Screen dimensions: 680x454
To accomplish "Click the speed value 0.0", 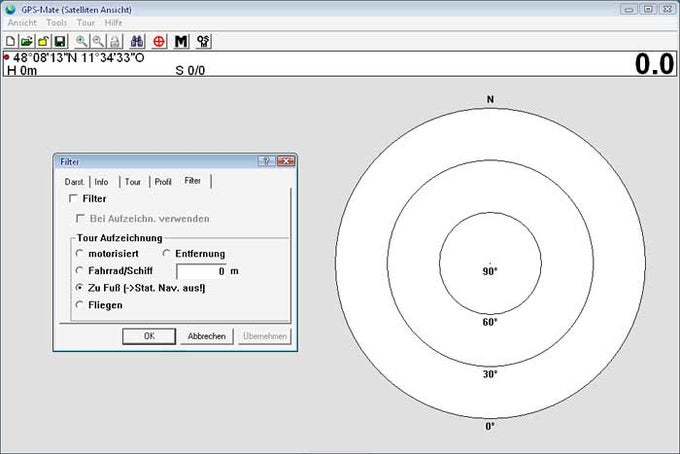I will tap(654, 64).
